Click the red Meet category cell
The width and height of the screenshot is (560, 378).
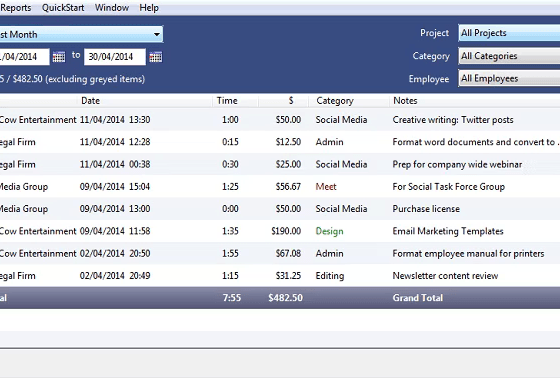[326, 186]
